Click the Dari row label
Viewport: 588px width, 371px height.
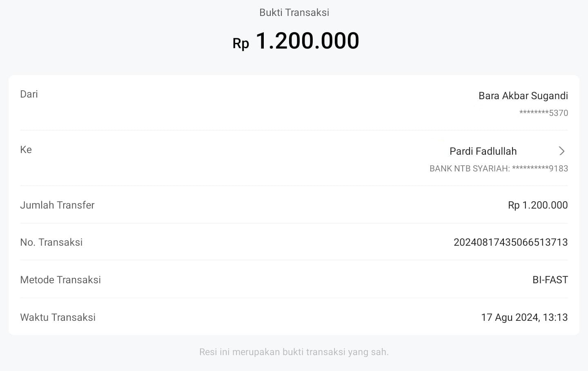pyautogui.click(x=29, y=94)
